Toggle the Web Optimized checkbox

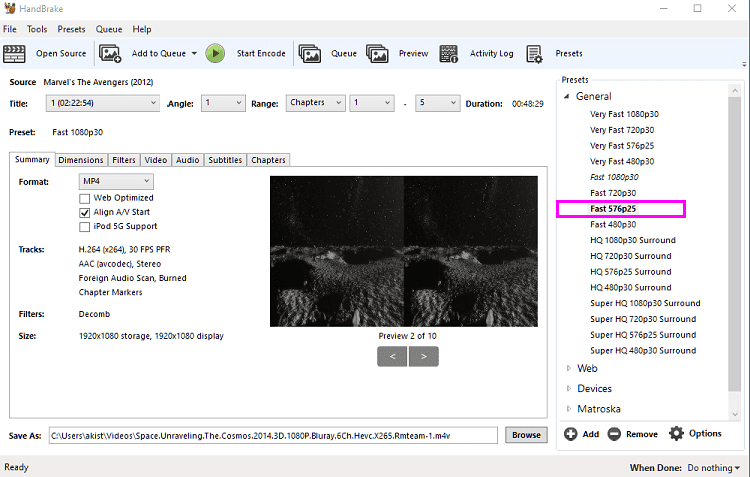point(85,198)
